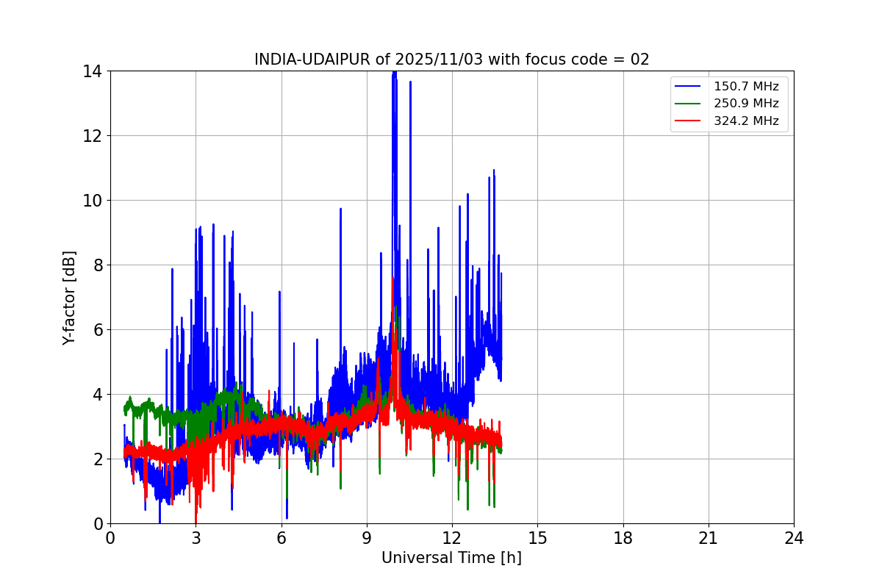Click x-axis tick label 15
Screen dimensions: 882x588
pos(537,538)
